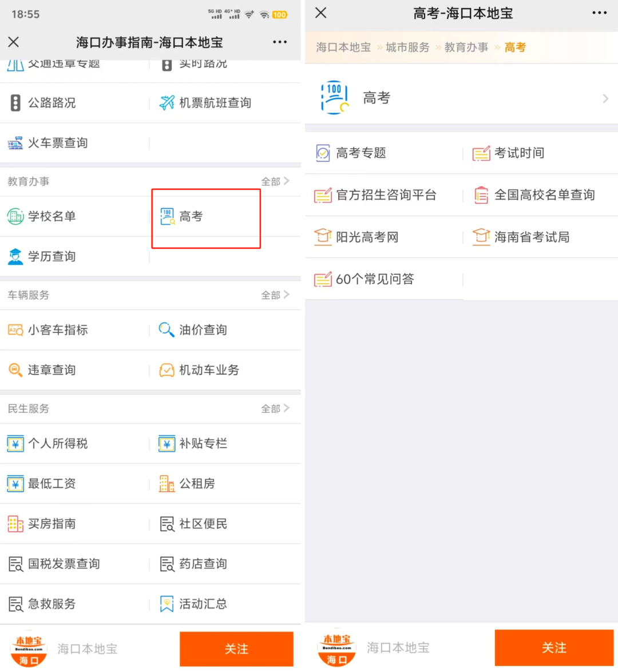
Task: Open the 买房指南 icon
Action: pyautogui.click(x=15, y=524)
